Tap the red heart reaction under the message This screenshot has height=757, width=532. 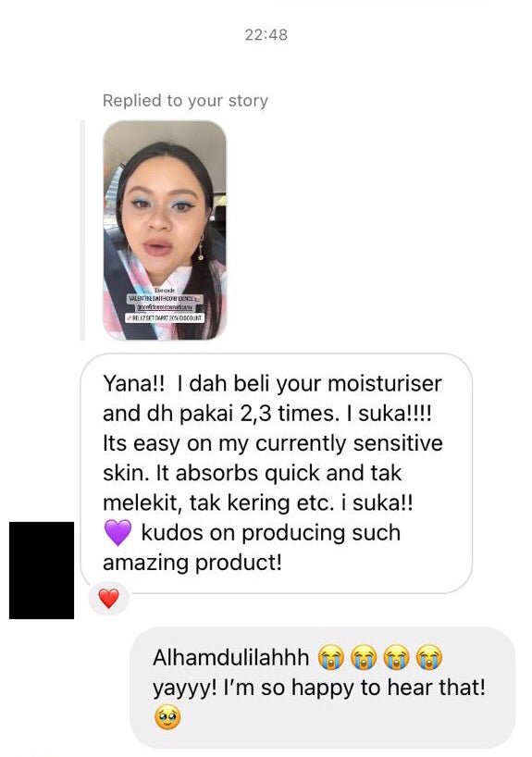(108, 599)
